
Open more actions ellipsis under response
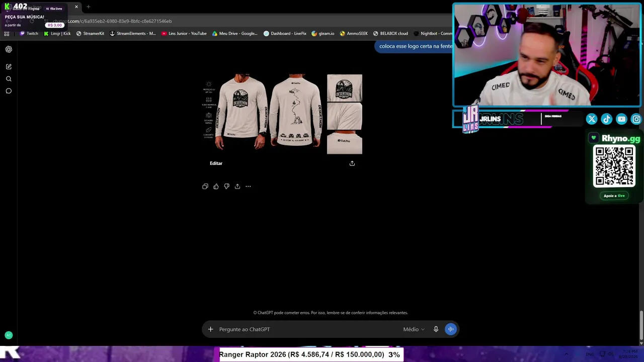pos(248,187)
